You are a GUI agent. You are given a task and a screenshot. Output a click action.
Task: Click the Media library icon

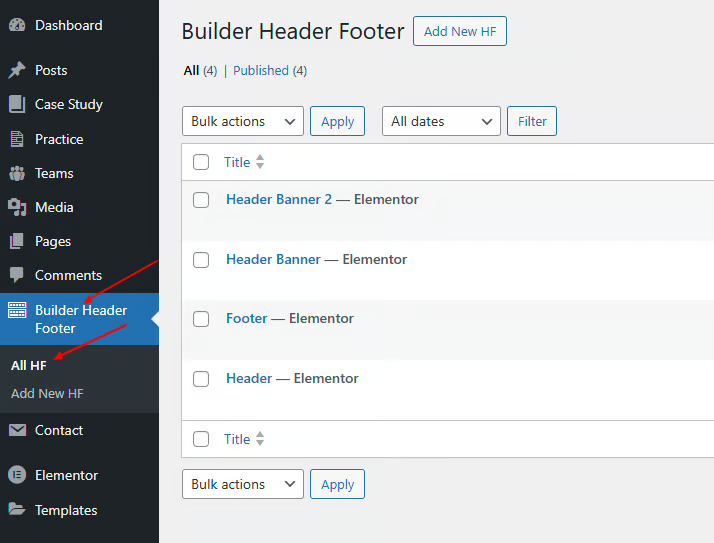click(17, 207)
